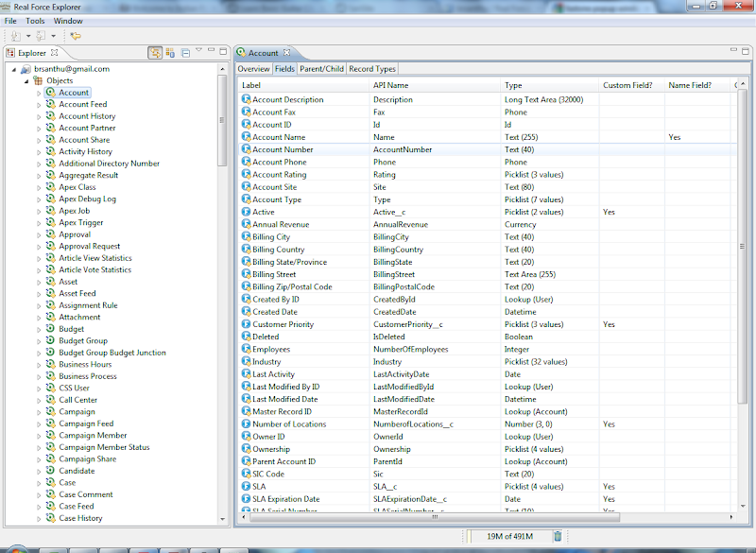This screenshot has height=553, width=756.
Task: Maximize the Explorer panel
Action: 223,51
